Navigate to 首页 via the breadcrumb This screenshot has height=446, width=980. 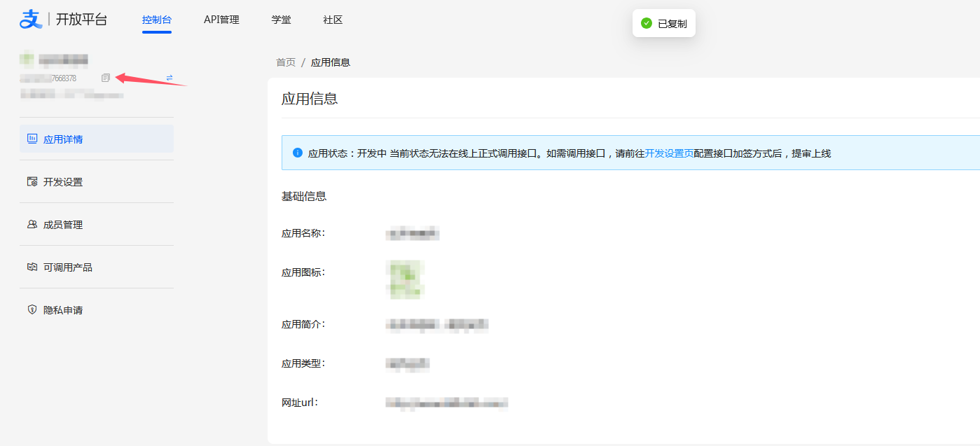[286, 62]
